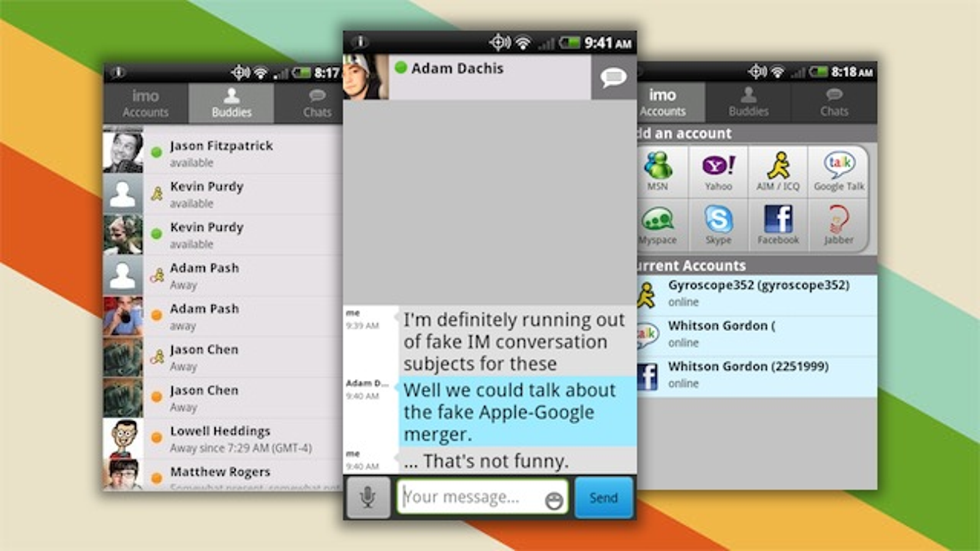
Task: Select Gyroscope352 (gyroscope352) account name
Action: coord(758,285)
